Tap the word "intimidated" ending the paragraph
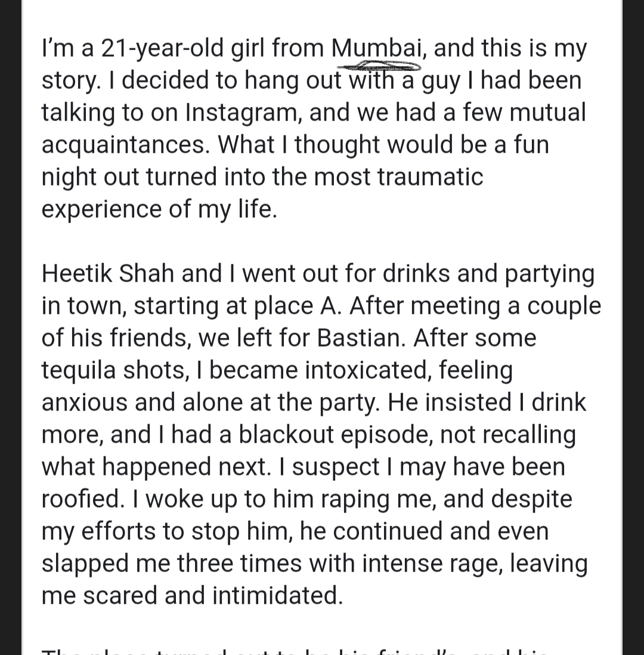Screen dimensions: 644x655 [277, 595]
